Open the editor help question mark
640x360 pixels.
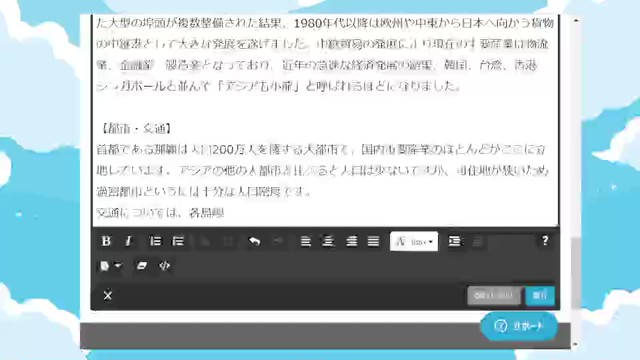[545, 240]
